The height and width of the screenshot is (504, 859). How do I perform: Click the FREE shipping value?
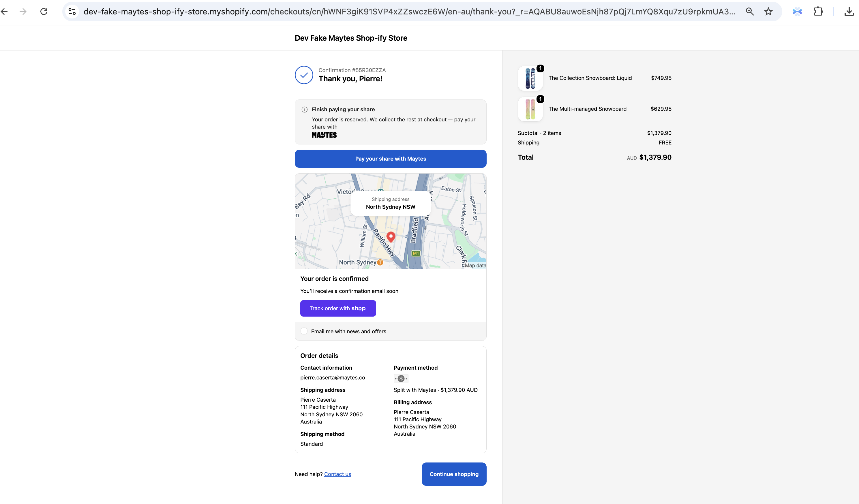665,142
